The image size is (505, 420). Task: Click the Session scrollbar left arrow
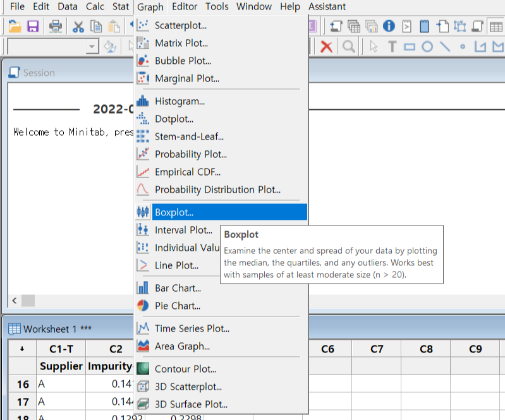[x=15, y=301]
